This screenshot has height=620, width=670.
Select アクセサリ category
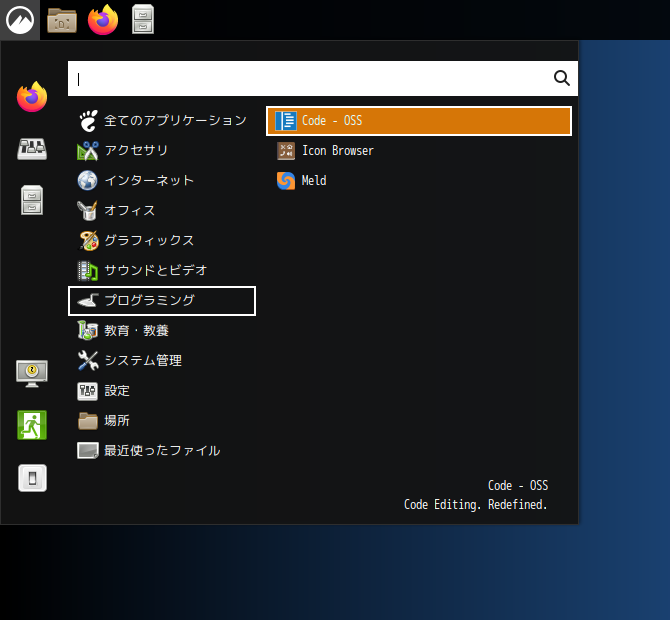coord(162,150)
